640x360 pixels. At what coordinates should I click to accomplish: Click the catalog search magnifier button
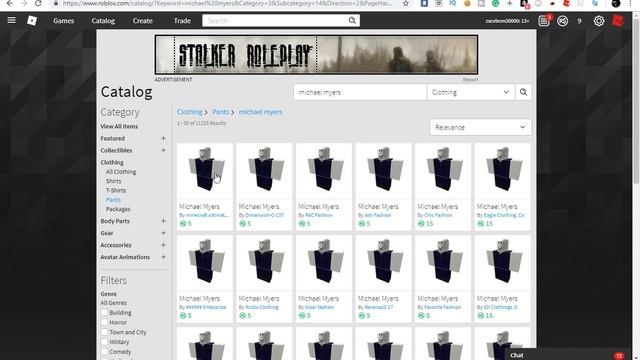tap(523, 92)
